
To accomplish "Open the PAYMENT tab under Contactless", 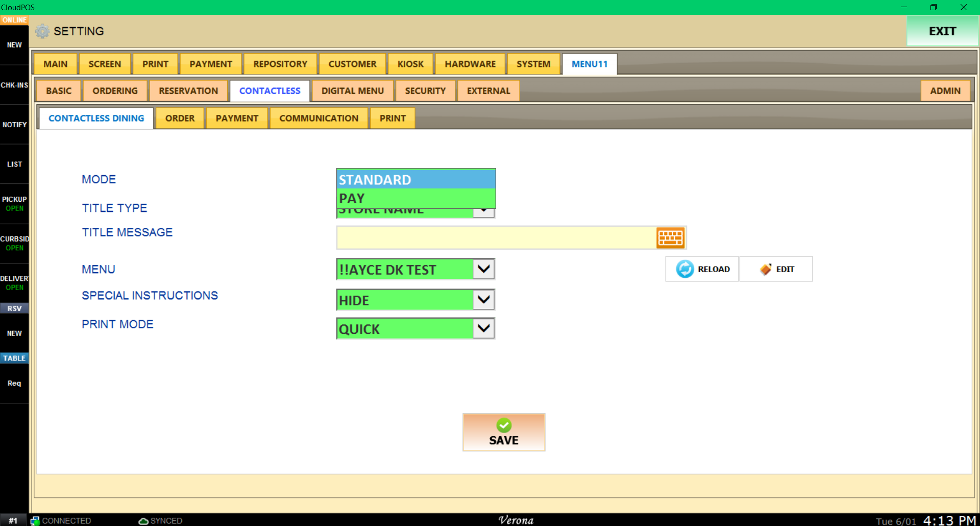I will [x=237, y=118].
